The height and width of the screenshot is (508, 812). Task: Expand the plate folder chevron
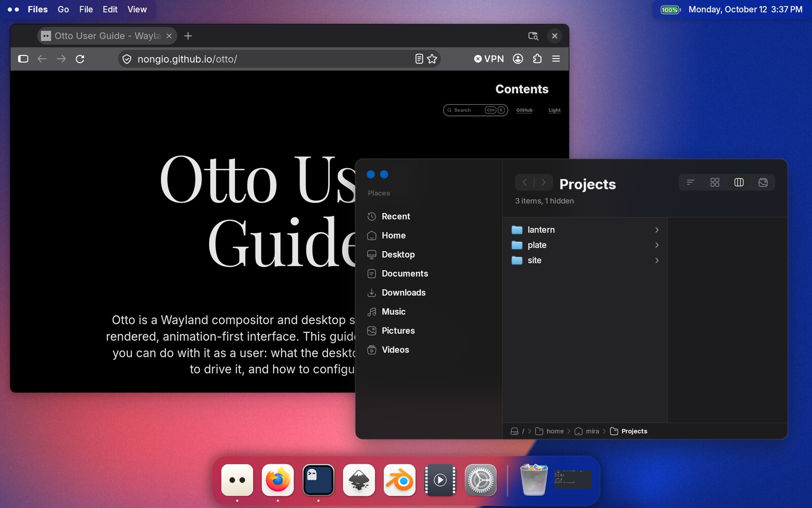point(657,245)
